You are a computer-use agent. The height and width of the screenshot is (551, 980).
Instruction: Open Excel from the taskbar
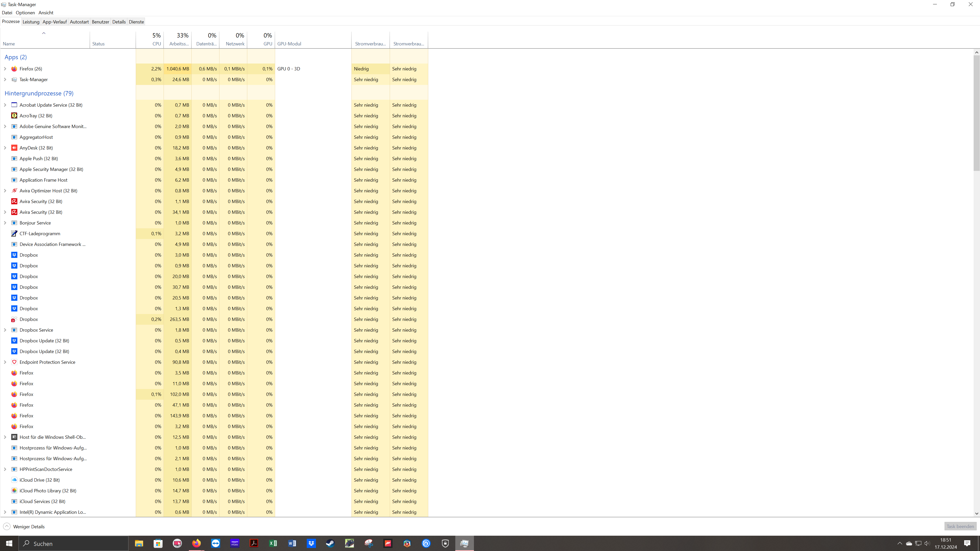point(273,543)
